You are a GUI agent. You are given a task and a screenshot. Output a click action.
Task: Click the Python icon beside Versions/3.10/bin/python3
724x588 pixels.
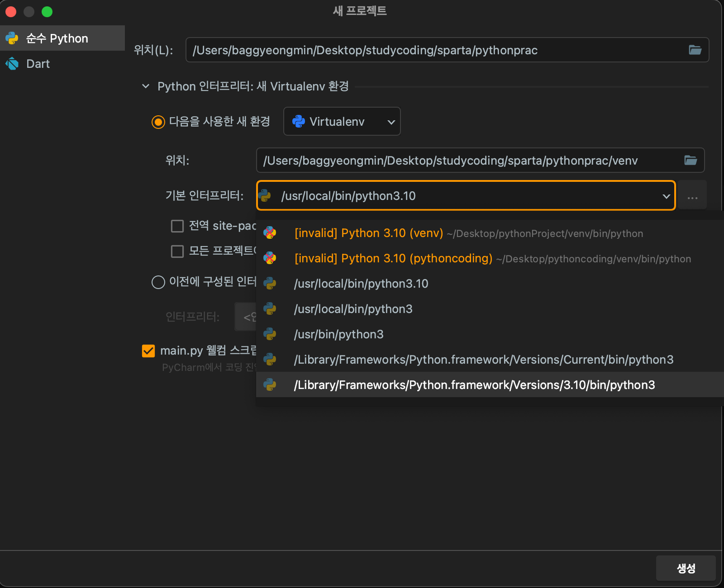pyautogui.click(x=270, y=385)
